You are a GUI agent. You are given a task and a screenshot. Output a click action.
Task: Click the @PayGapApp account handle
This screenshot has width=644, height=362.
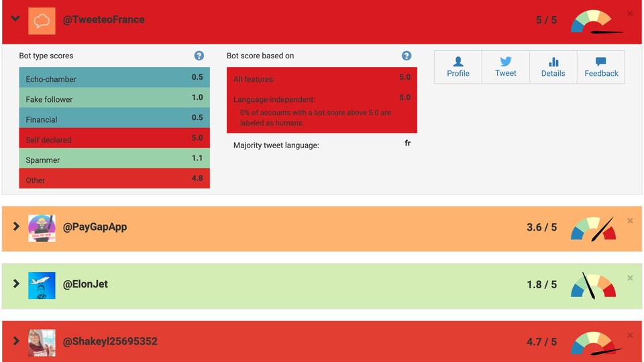coord(95,227)
